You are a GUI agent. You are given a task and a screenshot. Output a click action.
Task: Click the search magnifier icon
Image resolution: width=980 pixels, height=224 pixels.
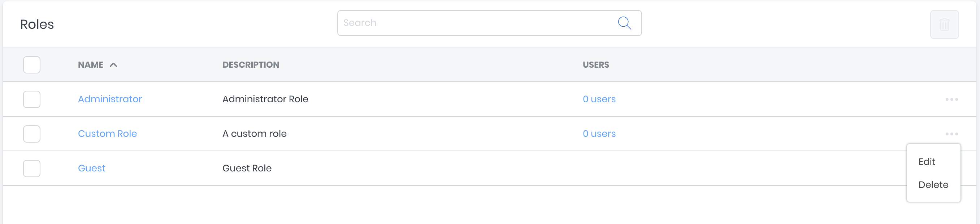click(x=624, y=23)
